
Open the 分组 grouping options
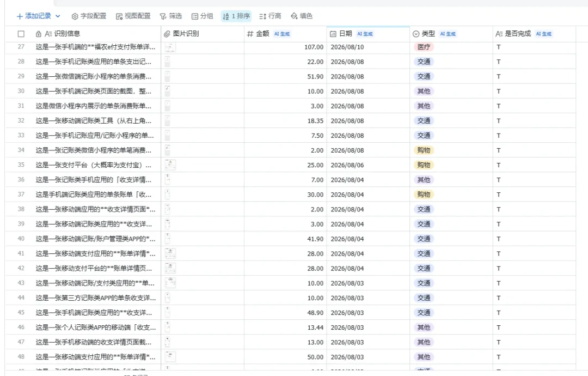[x=202, y=16]
